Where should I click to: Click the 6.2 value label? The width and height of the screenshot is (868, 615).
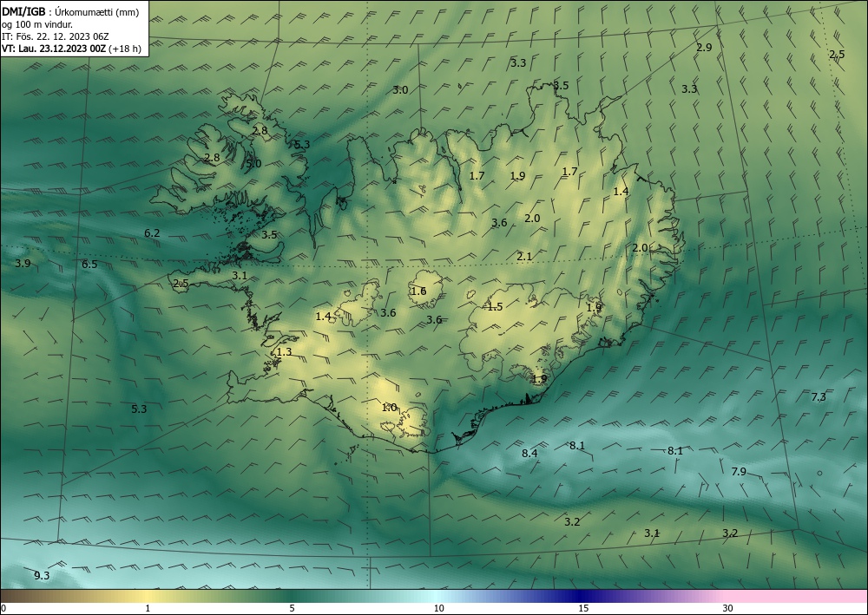(x=152, y=232)
